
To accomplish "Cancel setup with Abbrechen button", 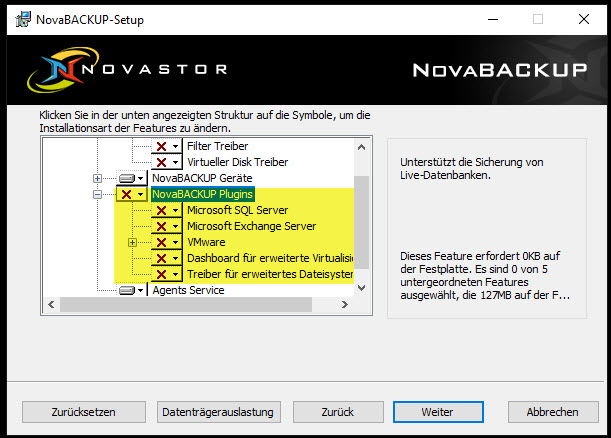I will [x=553, y=412].
